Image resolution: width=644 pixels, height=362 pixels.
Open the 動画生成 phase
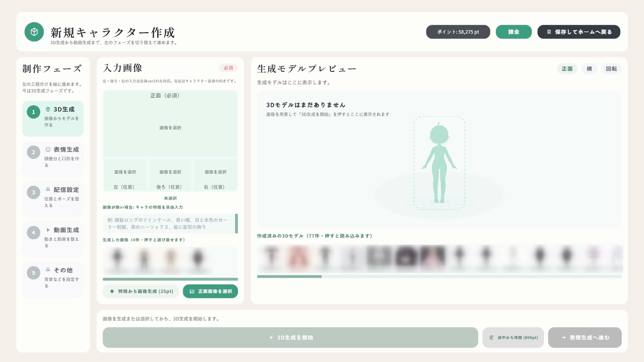(53, 239)
